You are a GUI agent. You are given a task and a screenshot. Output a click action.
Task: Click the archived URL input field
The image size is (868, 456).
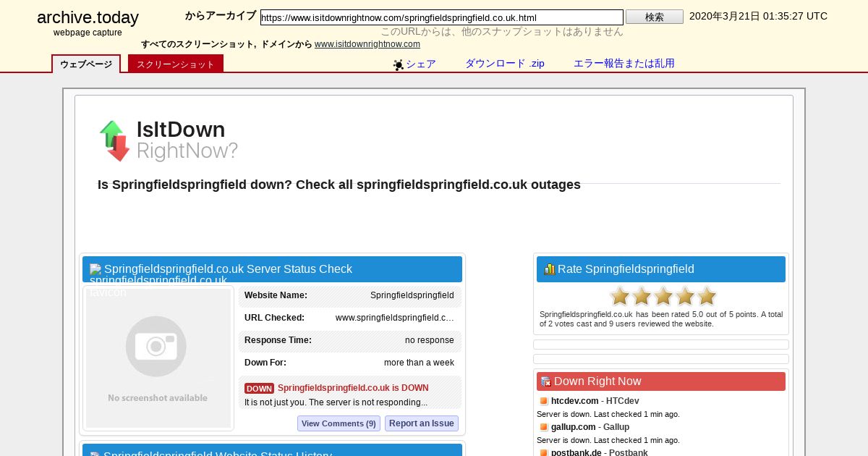tap(442, 17)
